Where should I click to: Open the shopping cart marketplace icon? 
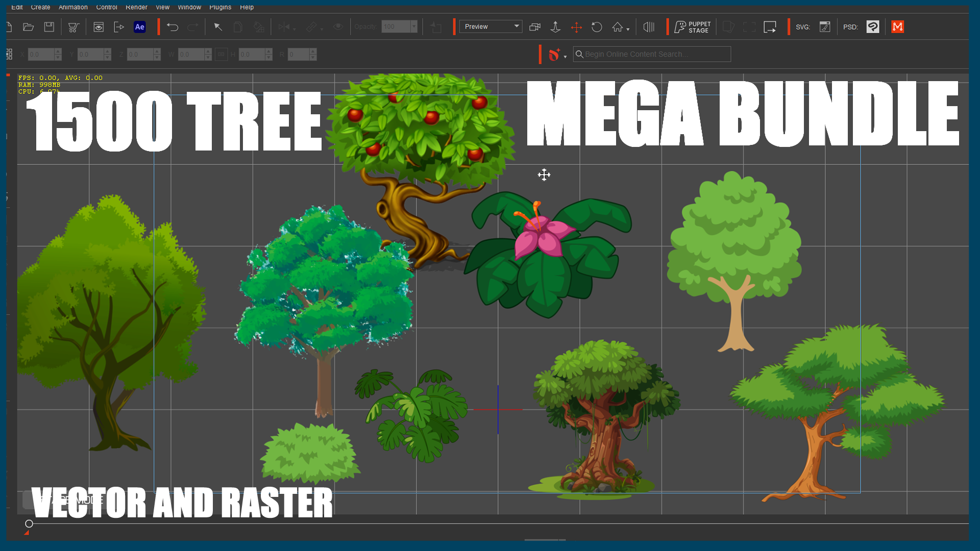click(x=73, y=27)
